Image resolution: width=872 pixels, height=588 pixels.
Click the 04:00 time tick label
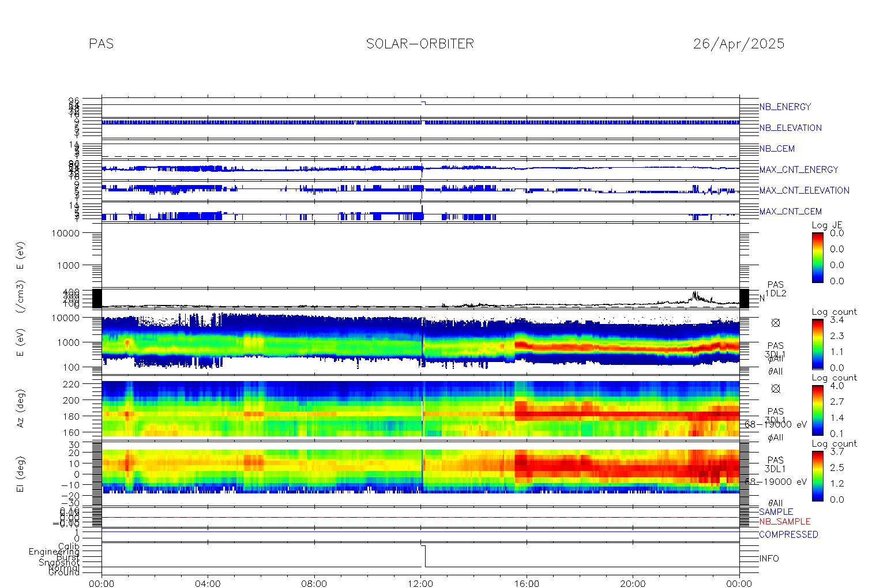208,583
